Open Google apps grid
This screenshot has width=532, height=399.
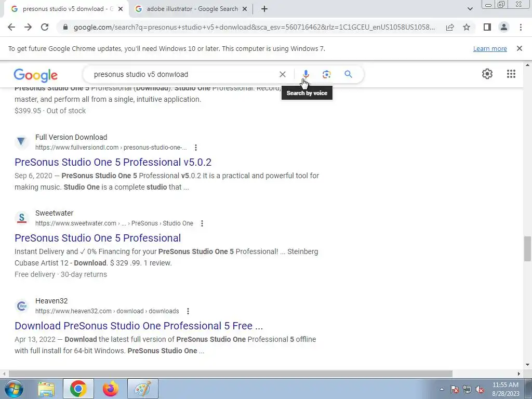pos(511,74)
